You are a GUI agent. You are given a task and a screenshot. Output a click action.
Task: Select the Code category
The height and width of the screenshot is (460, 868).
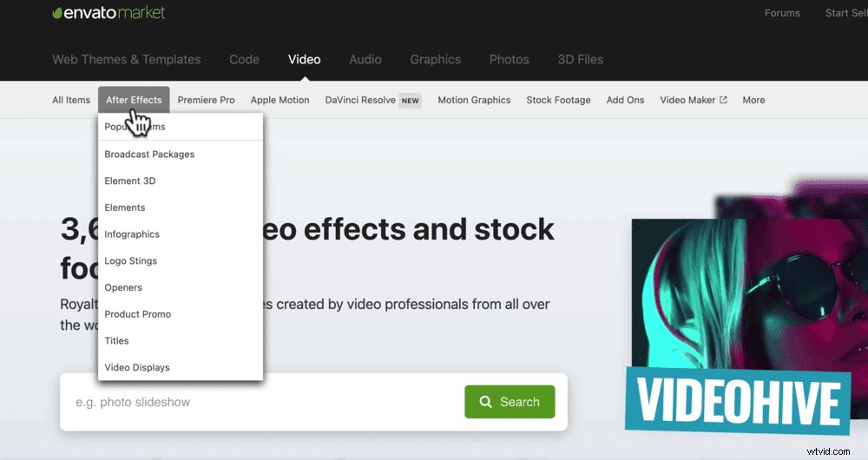pos(244,59)
